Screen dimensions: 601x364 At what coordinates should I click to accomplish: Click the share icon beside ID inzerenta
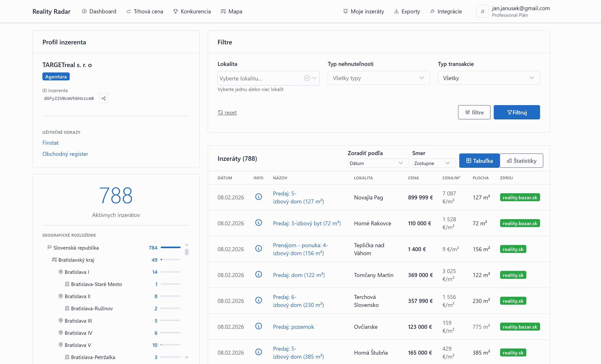104,98
